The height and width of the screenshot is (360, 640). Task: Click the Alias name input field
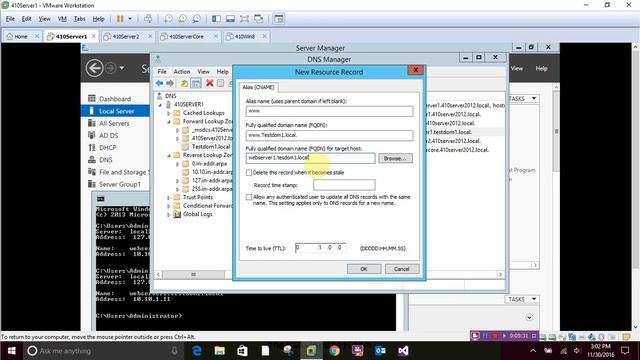[x=329, y=111]
